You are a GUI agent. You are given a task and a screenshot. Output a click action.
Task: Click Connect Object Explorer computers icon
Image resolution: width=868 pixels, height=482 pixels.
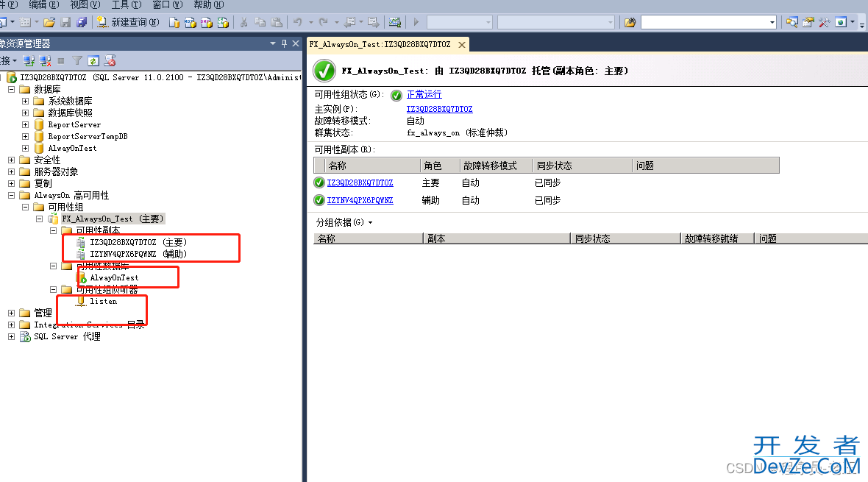click(29, 61)
